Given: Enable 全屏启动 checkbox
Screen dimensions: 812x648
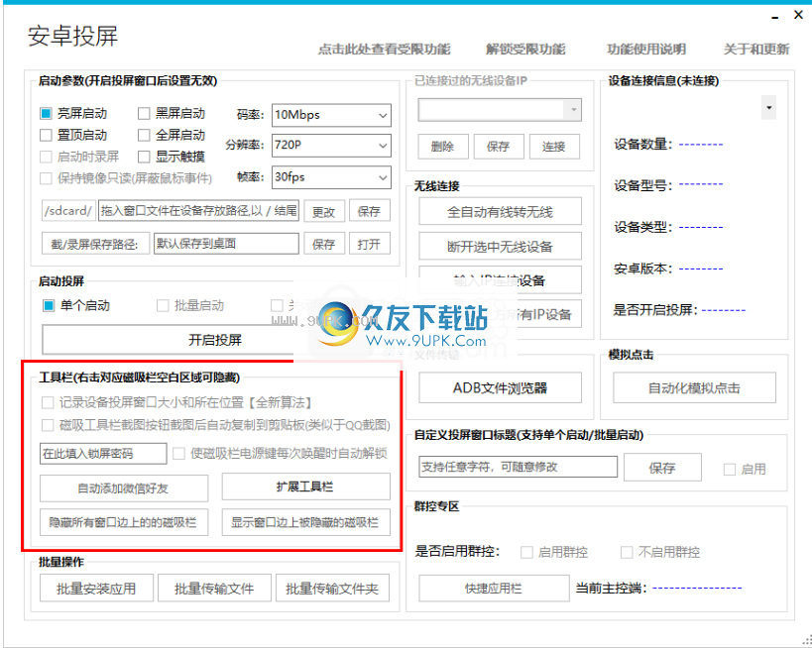Looking at the screenshot, I should 144,135.
